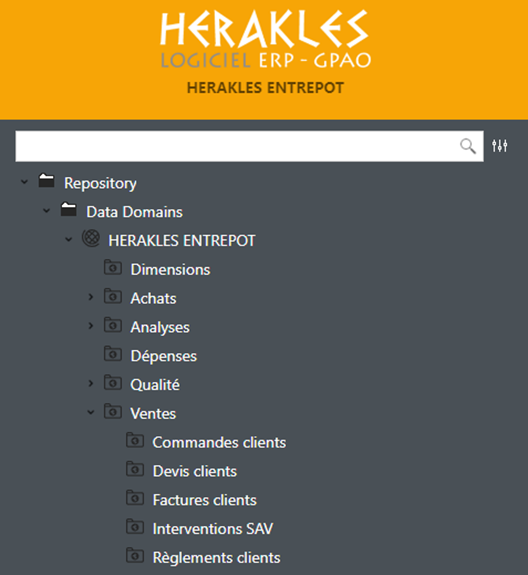Click the Dimensions folder icon

[113, 267]
